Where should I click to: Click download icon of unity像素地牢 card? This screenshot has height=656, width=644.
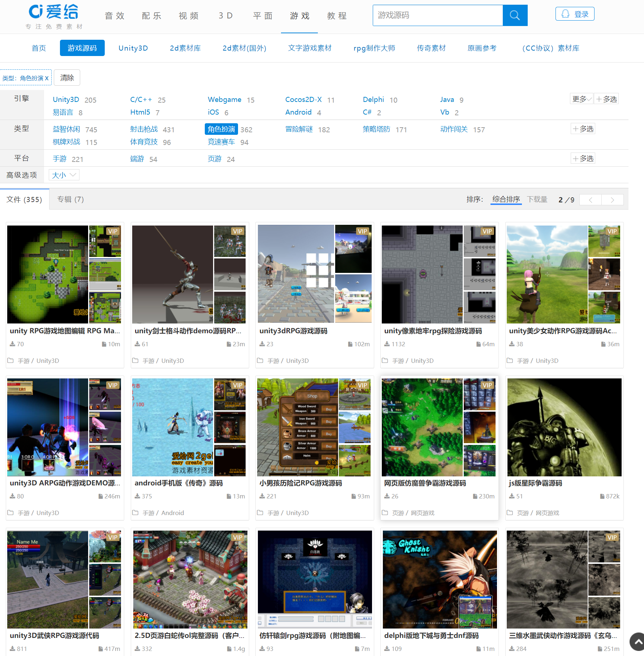click(387, 344)
